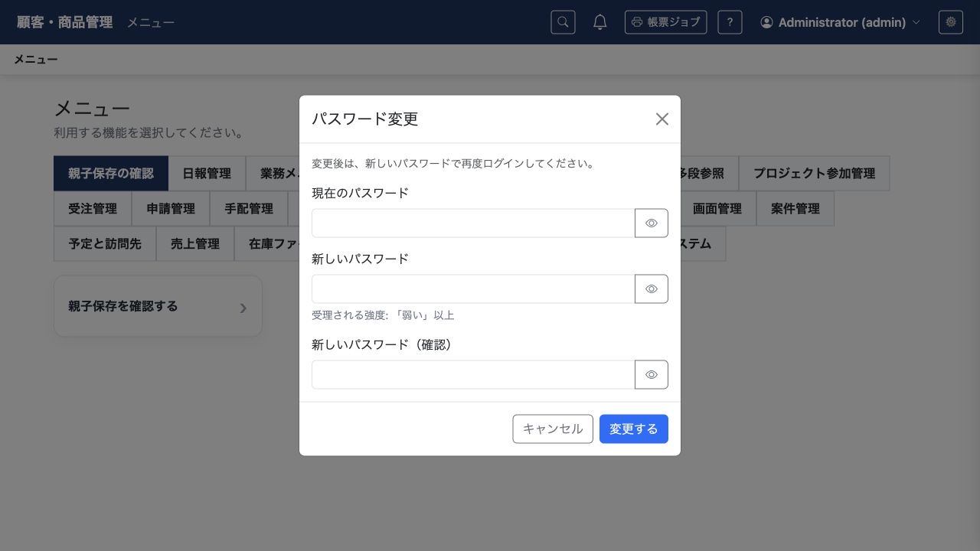980x551 pixels.
Task: Show the 新しいパスワード value with eye icon
Action: [x=652, y=289]
